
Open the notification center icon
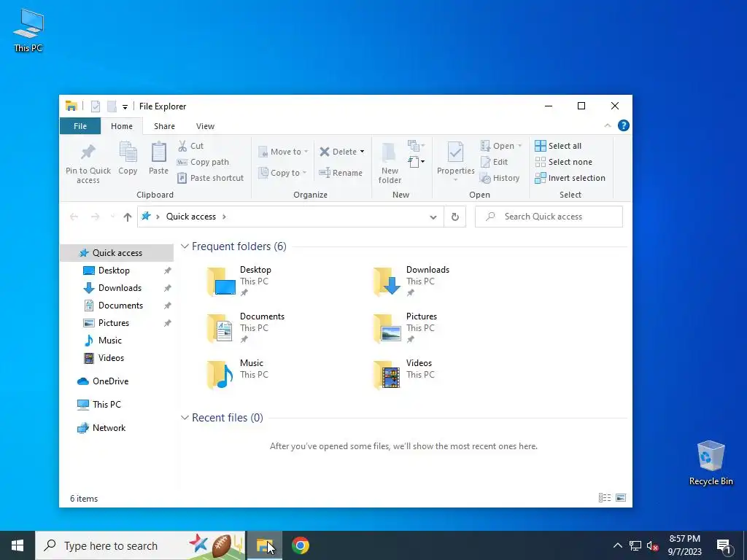[724, 546]
